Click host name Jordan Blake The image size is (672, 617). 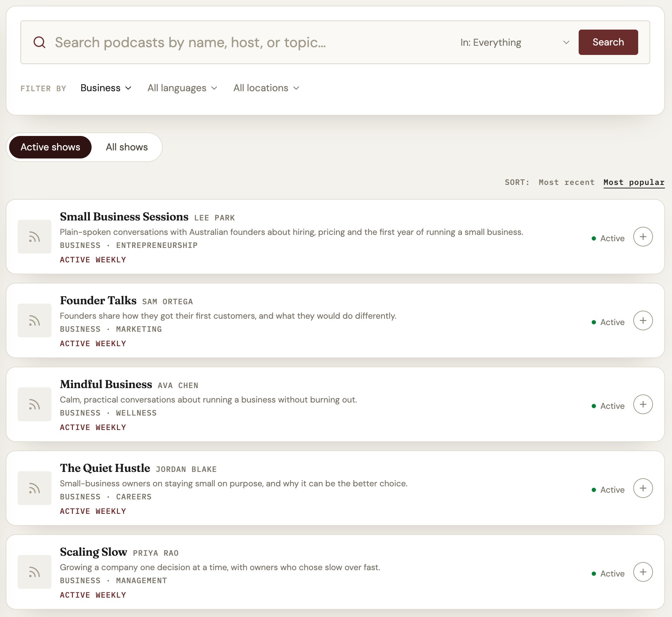pos(186,469)
